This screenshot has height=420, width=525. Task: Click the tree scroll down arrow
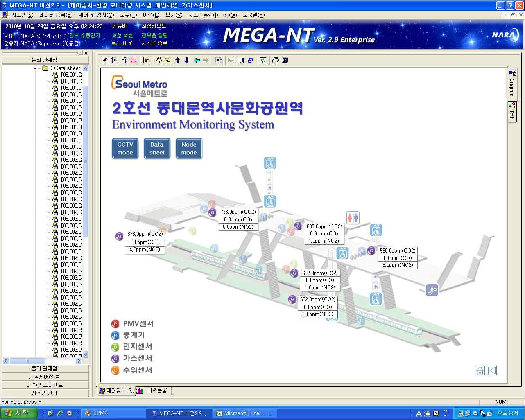click(85, 354)
